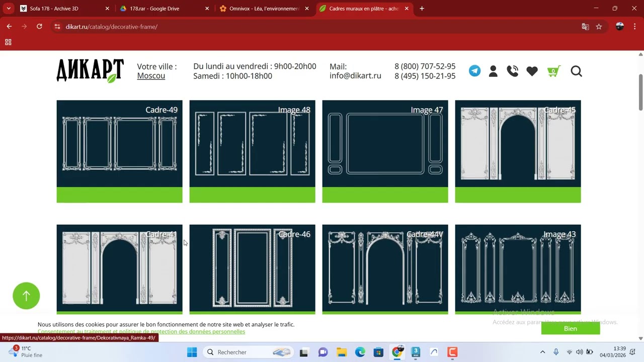644x362 pixels.
Task: Open Windows Start menu
Action: pos(192,352)
